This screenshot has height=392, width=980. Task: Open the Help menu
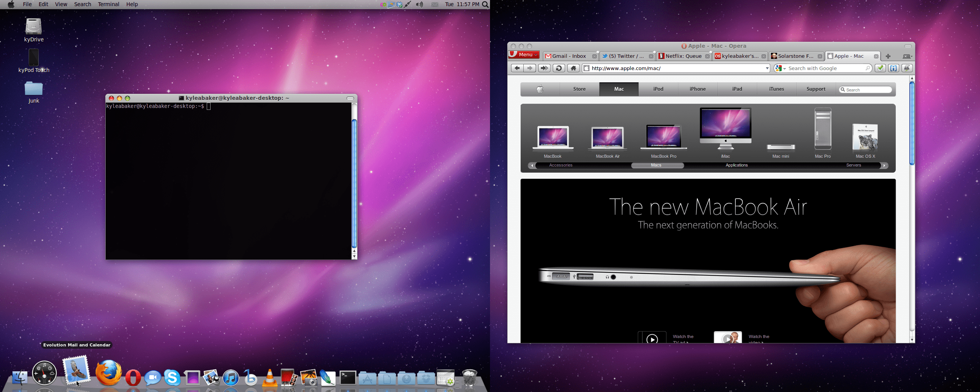pos(132,4)
